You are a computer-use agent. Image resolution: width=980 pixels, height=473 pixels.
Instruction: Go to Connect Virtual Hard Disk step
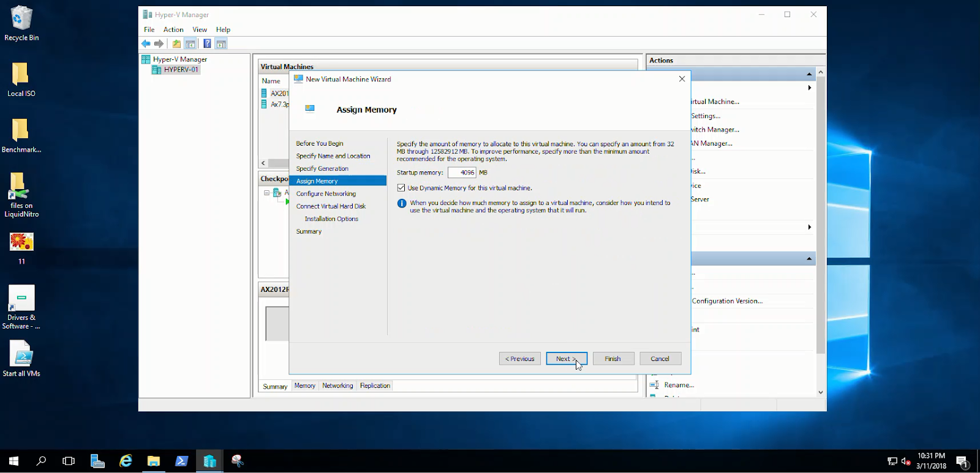pos(331,206)
